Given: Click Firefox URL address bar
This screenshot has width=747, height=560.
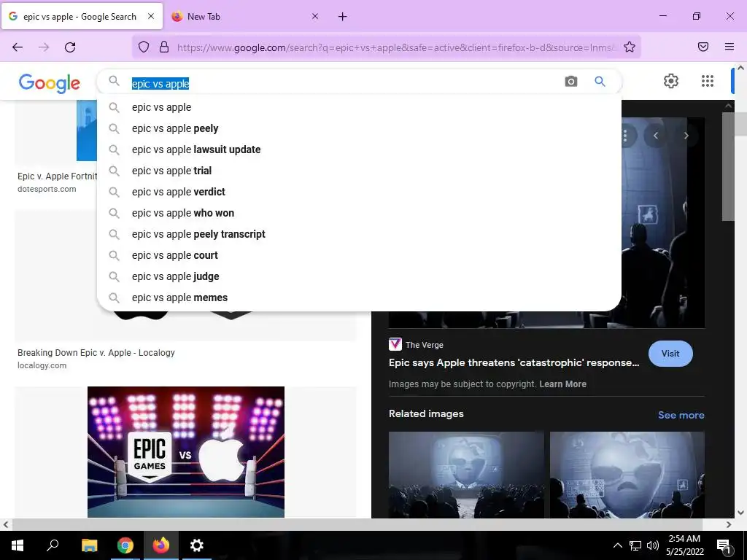Looking at the screenshot, I should [395, 47].
